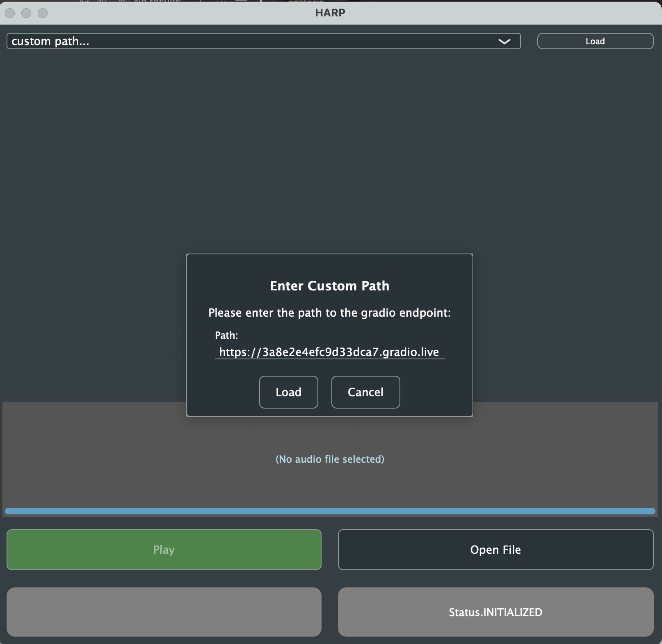The width and height of the screenshot is (662, 644).
Task: Maximize the HARP window
Action: tap(43, 13)
